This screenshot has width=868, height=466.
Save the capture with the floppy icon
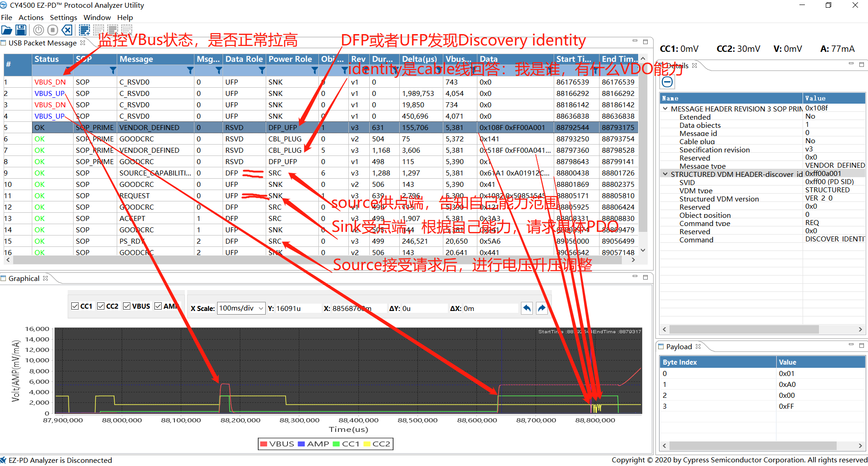[x=21, y=30]
